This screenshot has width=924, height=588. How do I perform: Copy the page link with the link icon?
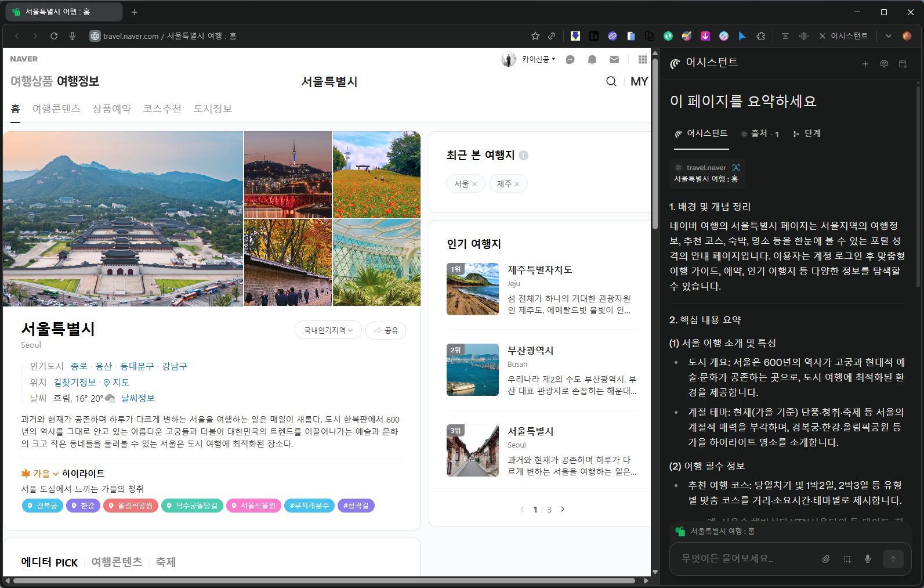(x=552, y=36)
